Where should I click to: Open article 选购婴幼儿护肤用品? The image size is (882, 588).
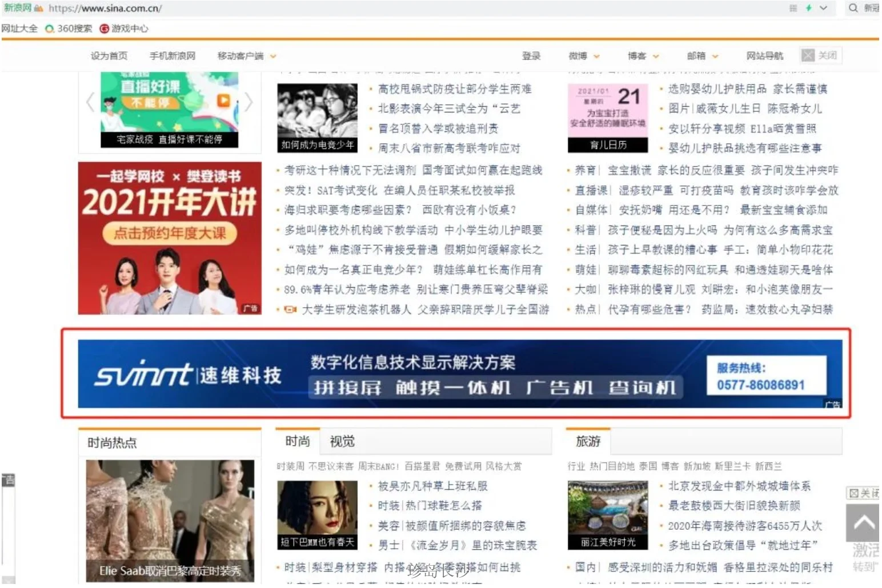(x=717, y=89)
